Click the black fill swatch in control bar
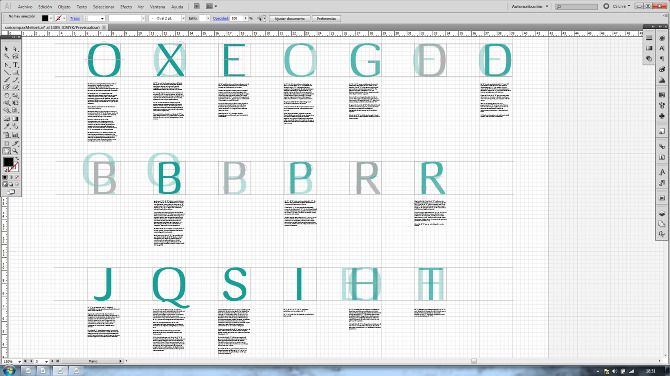The width and height of the screenshot is (670, 376). tap(45, 18)
